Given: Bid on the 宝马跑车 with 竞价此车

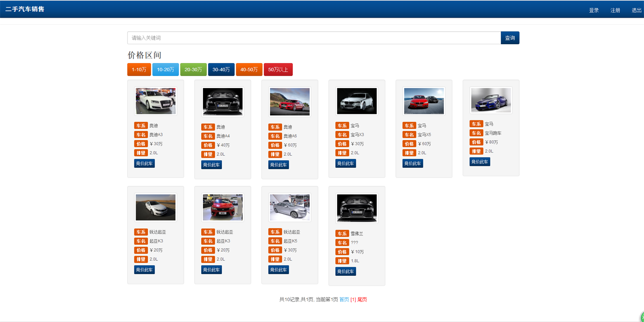Looking at the screenshot, I should click(480, 162).
